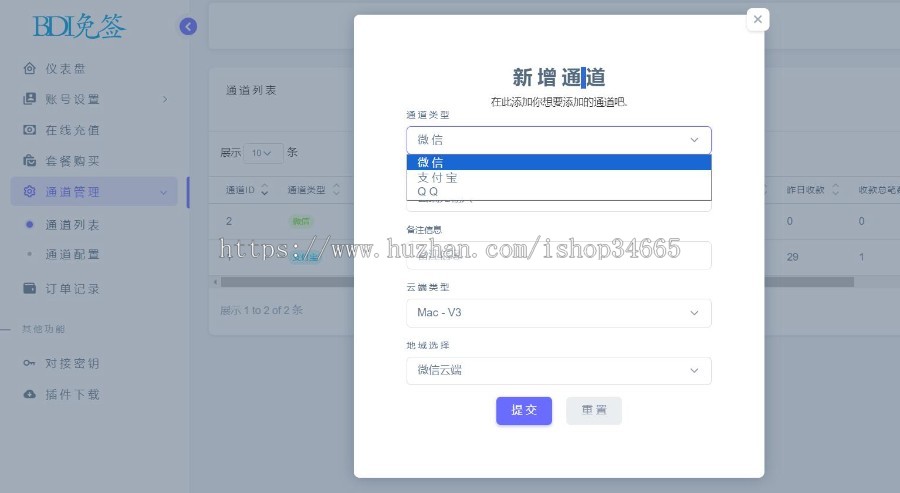Select 通道管理 in the sidebar
900x493 pixels.
coord(95,192)
